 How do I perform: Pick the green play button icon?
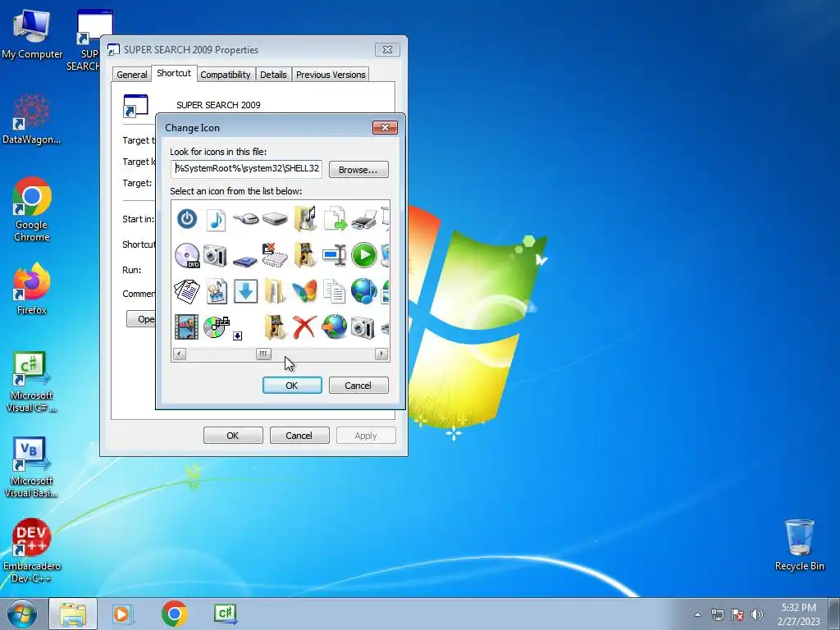click(x=364, y=255)
